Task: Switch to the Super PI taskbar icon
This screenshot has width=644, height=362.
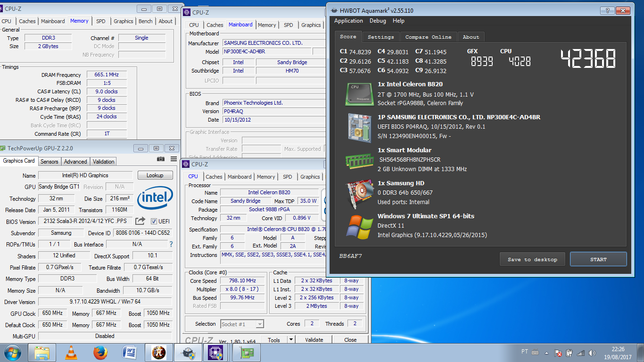Action: (158, 353)
